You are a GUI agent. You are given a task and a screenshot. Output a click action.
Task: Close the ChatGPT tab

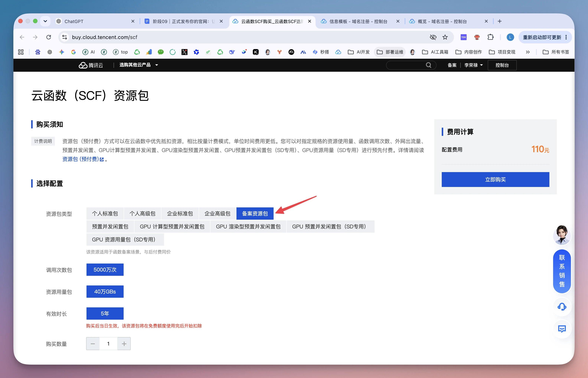tap(133, 21)
